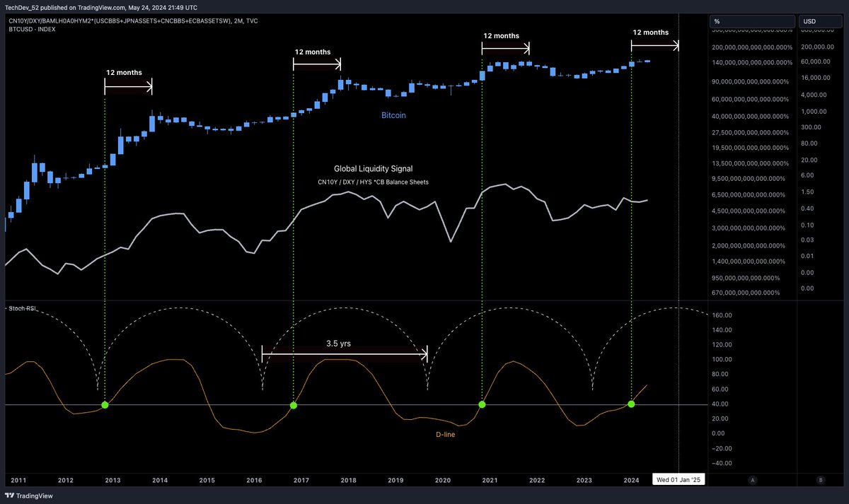Click the 2013 year label on time axis
The height and width of the screenshot is (504, 849).
[112, 480]
